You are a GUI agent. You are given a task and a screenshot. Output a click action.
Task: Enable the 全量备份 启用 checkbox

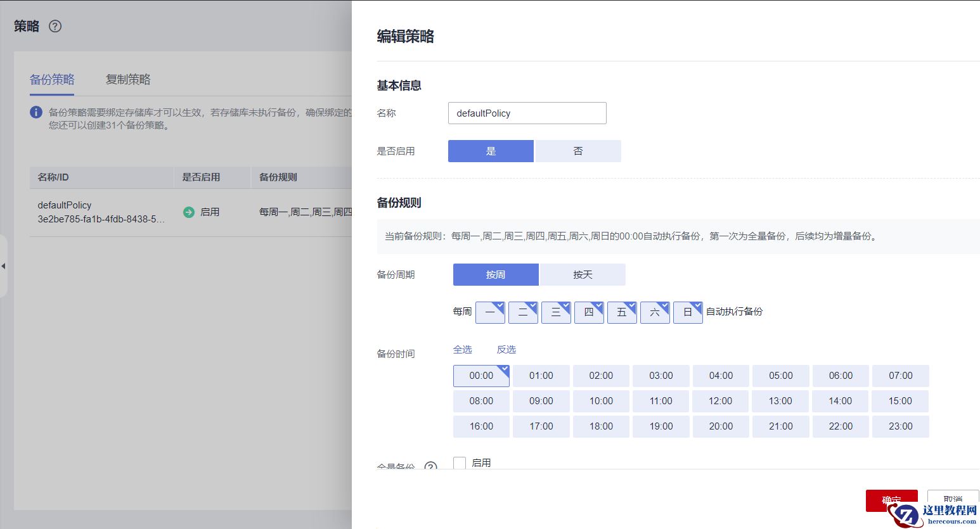tap(460, 463)
